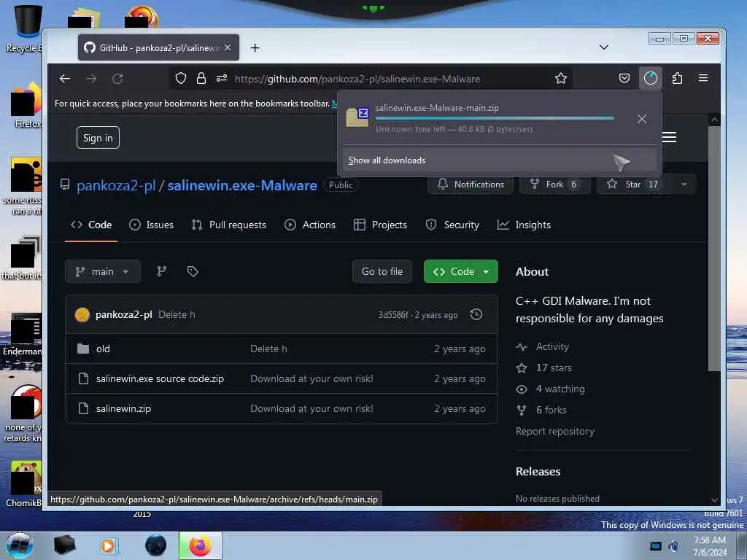Screen dimensions: 747x560
Task: Open the latest commit message Delete h
Action: (x=177, y=315)
